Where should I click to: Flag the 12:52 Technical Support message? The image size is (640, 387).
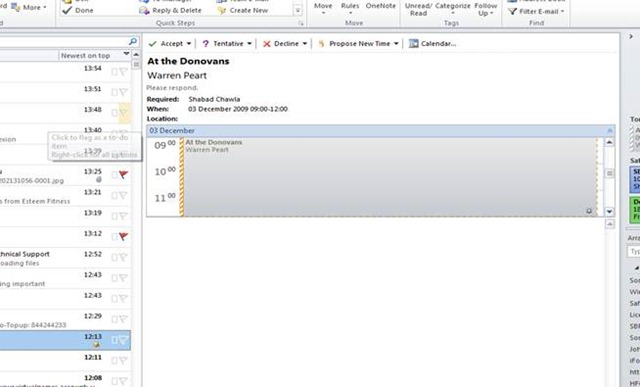(x=123, y=257)
